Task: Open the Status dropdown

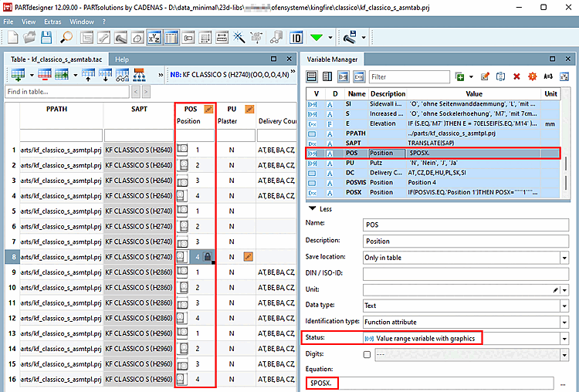Action: coord(564,338)
